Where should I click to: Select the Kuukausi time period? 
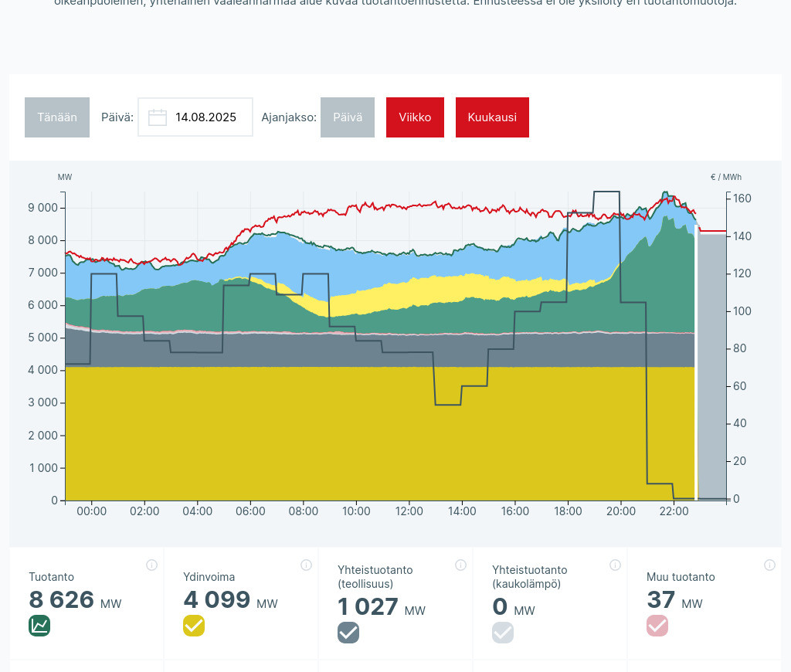coord(492,117)
